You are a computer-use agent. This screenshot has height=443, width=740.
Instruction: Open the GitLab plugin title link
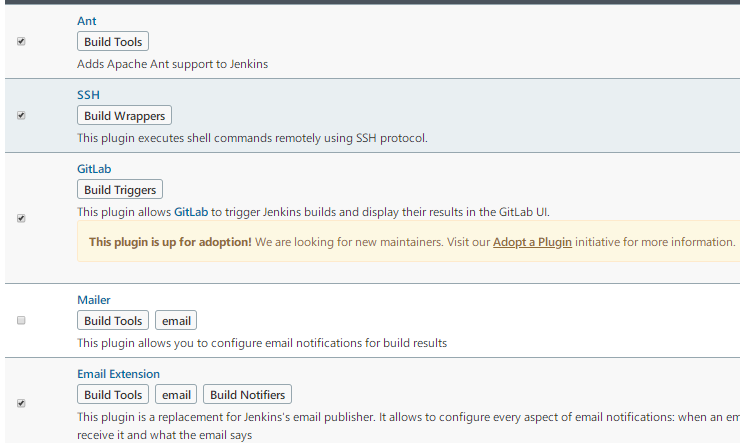point(94,169)
